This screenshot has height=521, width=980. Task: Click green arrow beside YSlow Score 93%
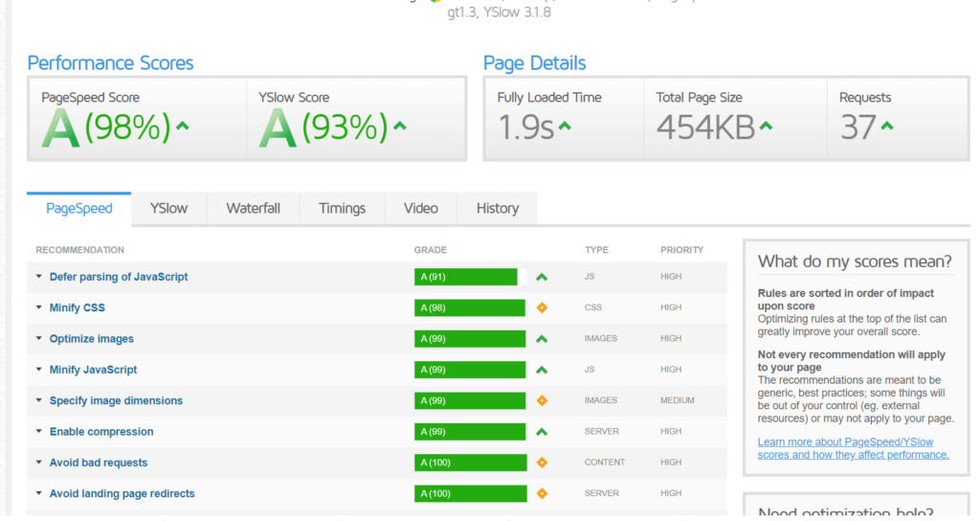click(400, 126)
